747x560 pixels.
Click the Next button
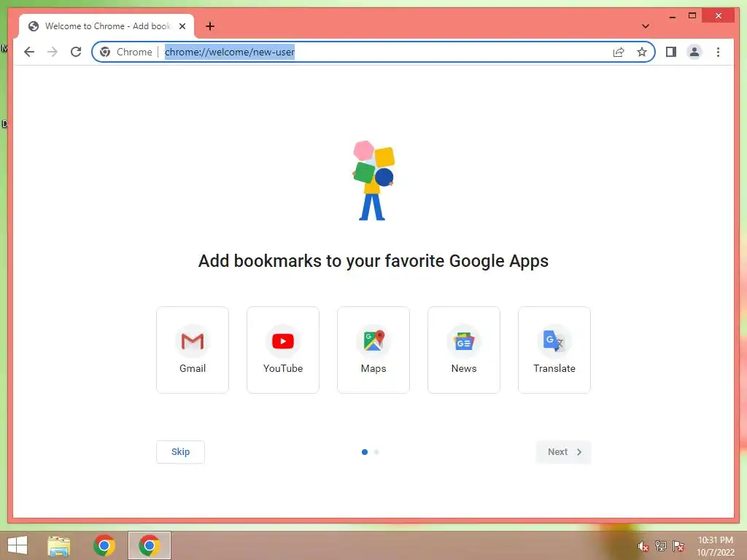[564, 452]
